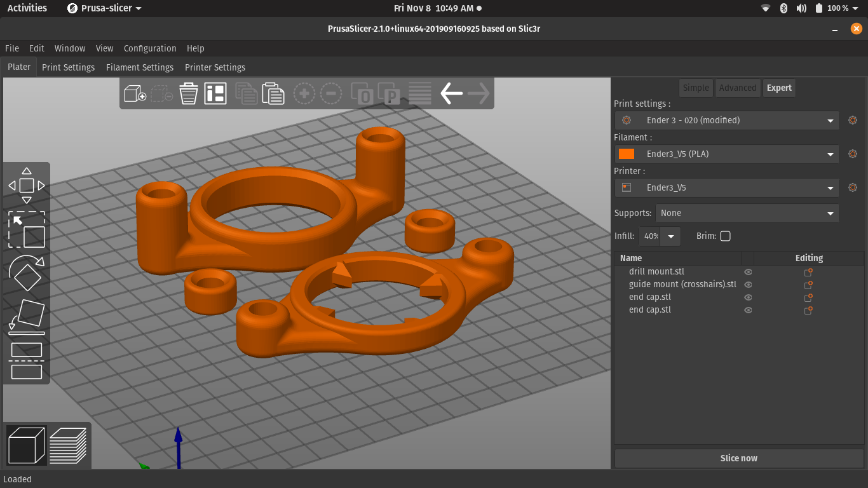Open the View menu
The height and width of the screenshot is (488, 868).
[x=105, y=48]
